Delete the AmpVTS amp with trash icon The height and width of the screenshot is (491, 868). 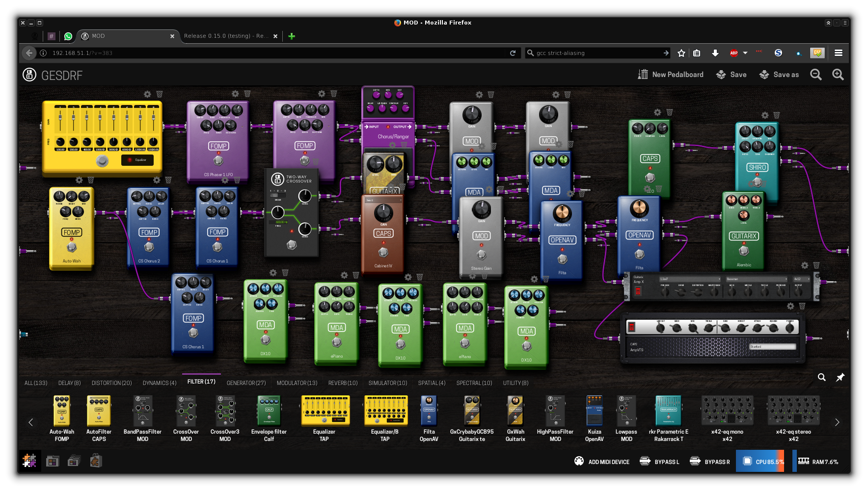(802, 306)
